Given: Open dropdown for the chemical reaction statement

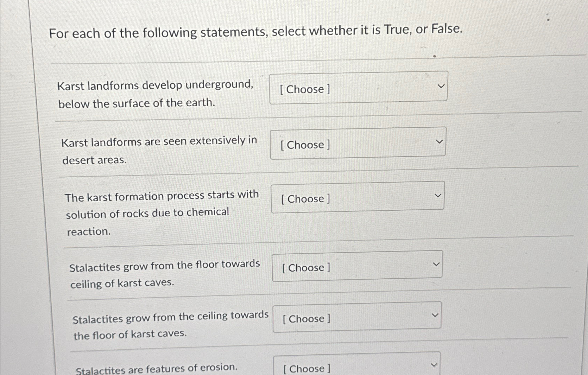Looking at the screenshot, I should (x=357, y=198).
